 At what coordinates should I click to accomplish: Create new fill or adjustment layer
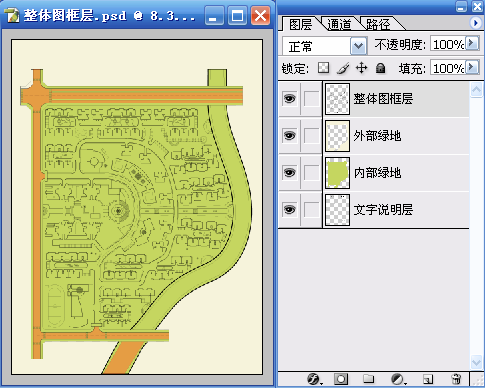click(x=397, y=379)
